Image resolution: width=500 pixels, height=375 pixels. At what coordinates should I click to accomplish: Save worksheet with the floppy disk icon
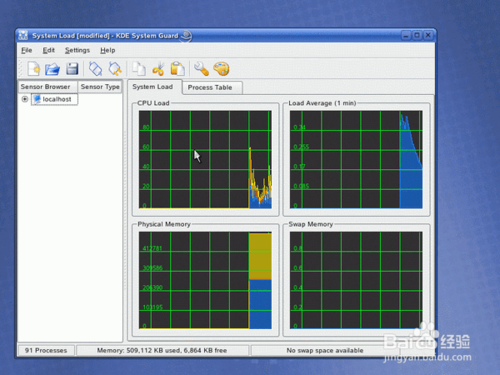(x=72, y=69)
